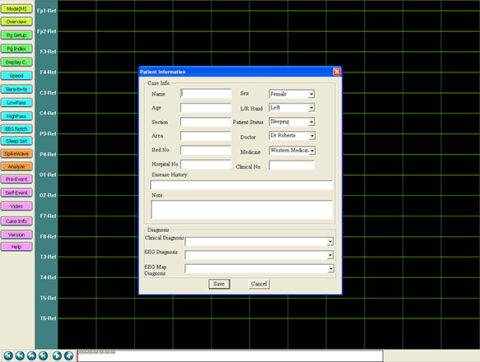Click the SpikeWave sidebar button

[x=17, y=154]
